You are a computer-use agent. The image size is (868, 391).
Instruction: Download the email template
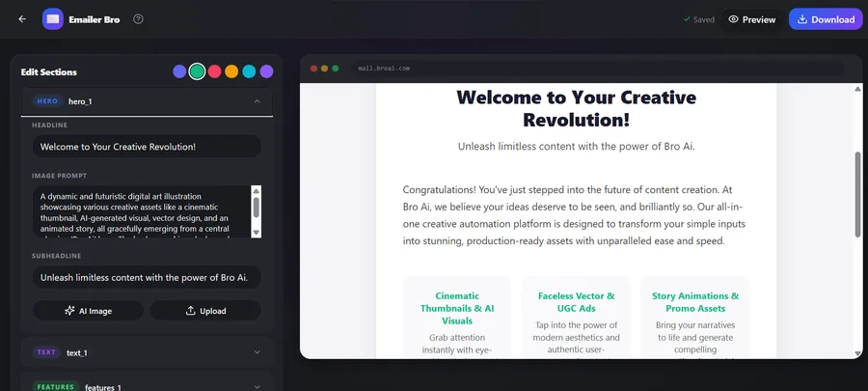[x=826, y=19]
